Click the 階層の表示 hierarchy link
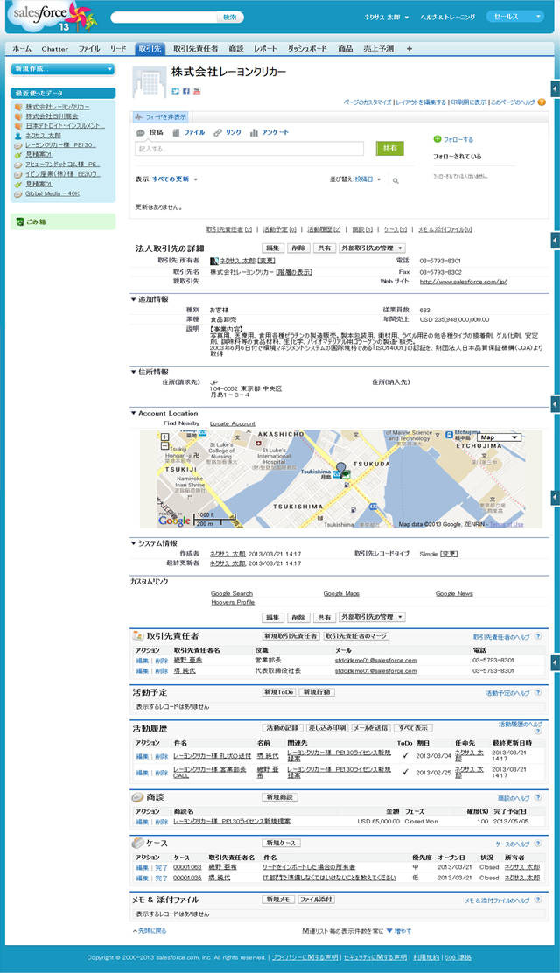Screen dimensions: 560x973 [x=294, y=272]
